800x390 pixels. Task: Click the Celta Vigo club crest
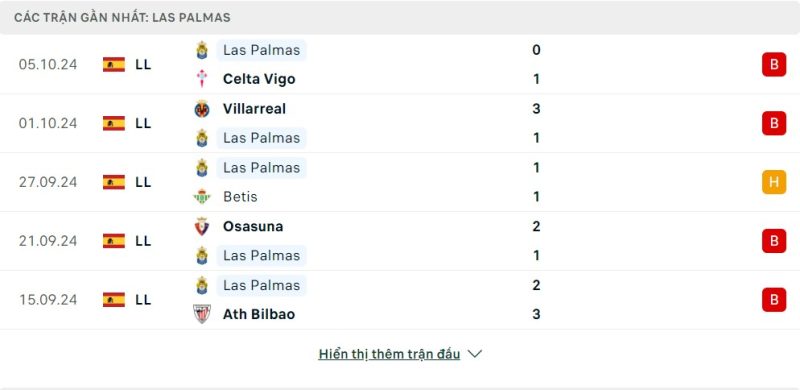(202, 79)
